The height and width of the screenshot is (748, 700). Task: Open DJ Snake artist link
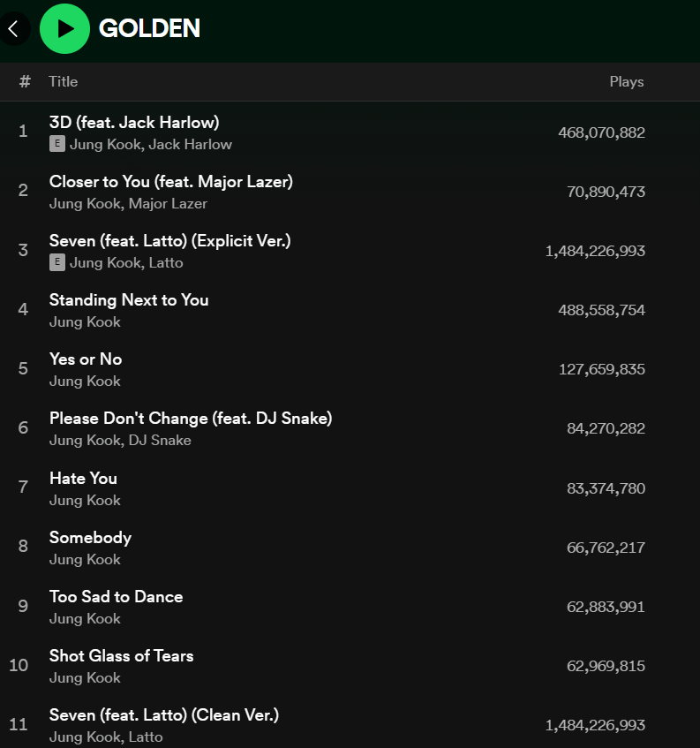coord(160,440)
